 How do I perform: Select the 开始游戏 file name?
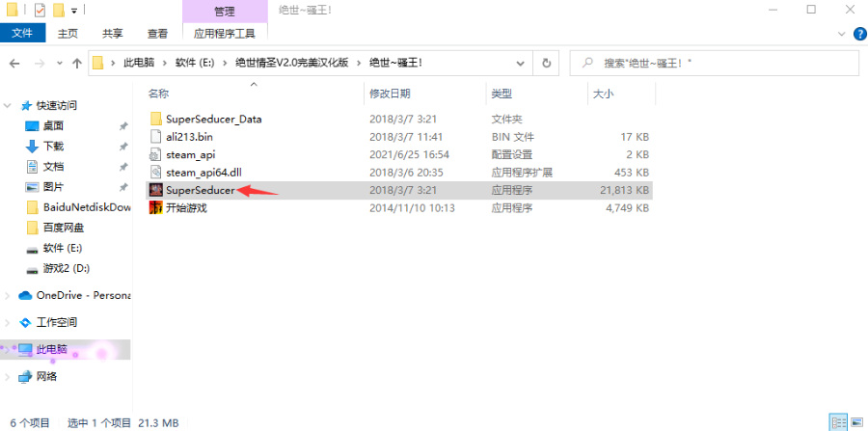point(186,208)
